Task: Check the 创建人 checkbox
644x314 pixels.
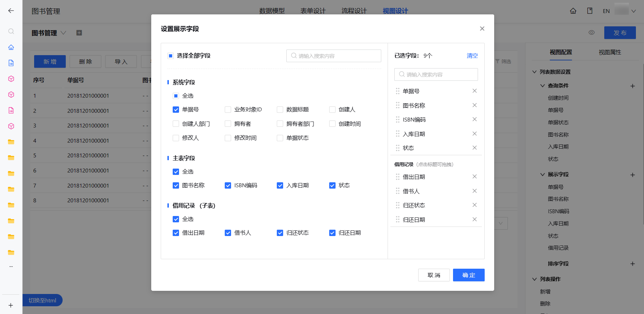Action: pos(332,110)
